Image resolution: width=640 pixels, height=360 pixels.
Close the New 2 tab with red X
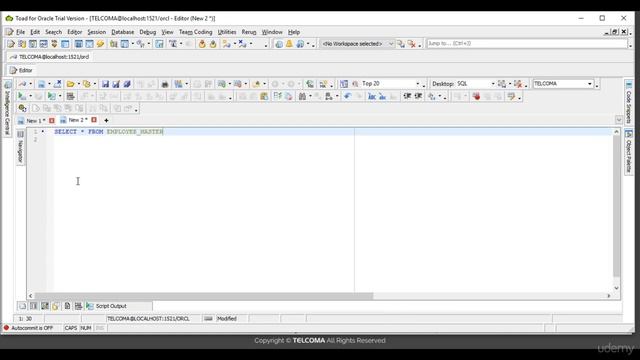pyautogui.click(x=94, y=120)
